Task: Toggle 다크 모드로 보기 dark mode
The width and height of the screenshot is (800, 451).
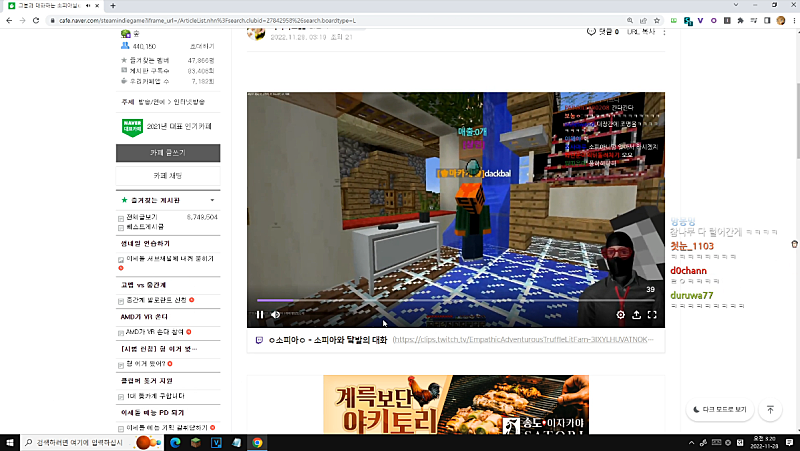Action: coord(719,410)
